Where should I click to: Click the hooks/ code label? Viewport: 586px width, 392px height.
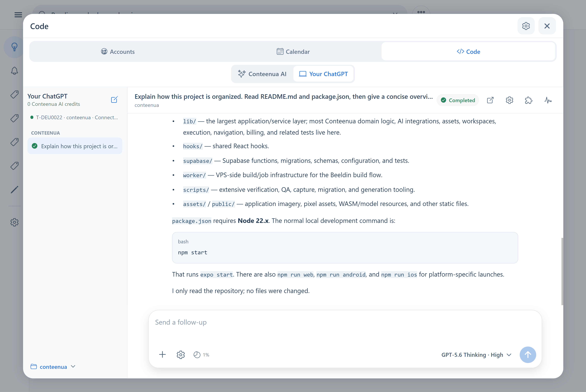[193, 146]
